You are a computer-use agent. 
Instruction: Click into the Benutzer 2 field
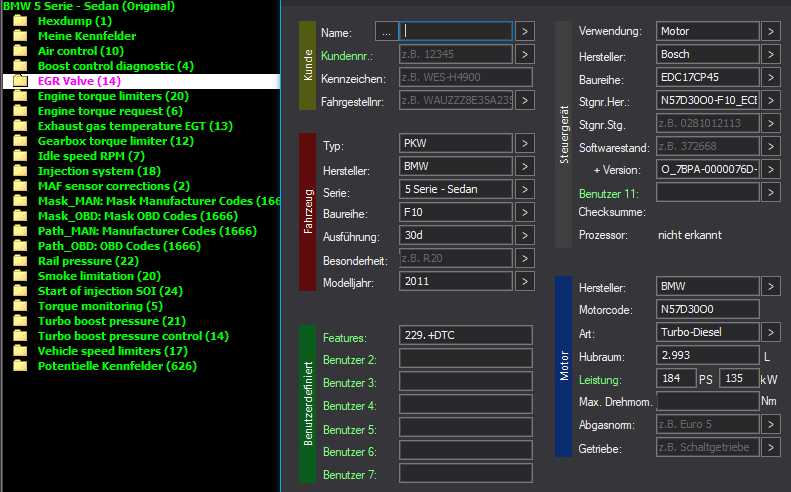pyautogui.click(x=466, y=358)
